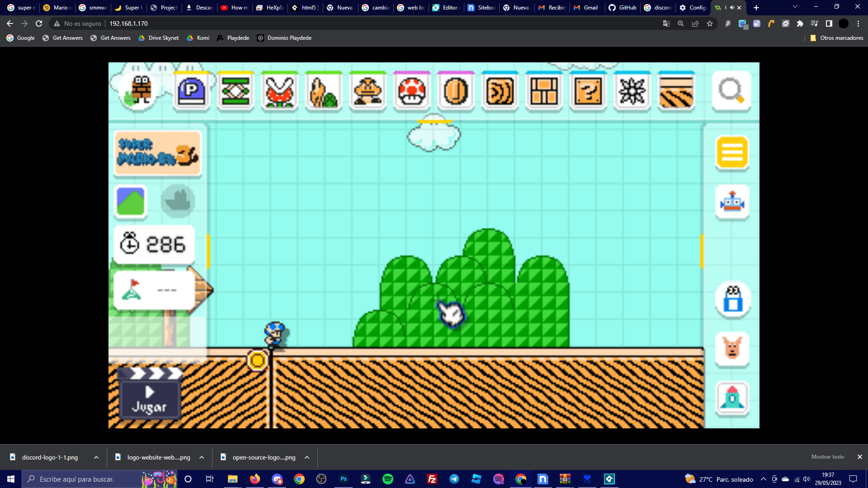Viewport: 868px width, 488px height.
Task: Open the 286 timer setting
Action: [x=154, y=244]
